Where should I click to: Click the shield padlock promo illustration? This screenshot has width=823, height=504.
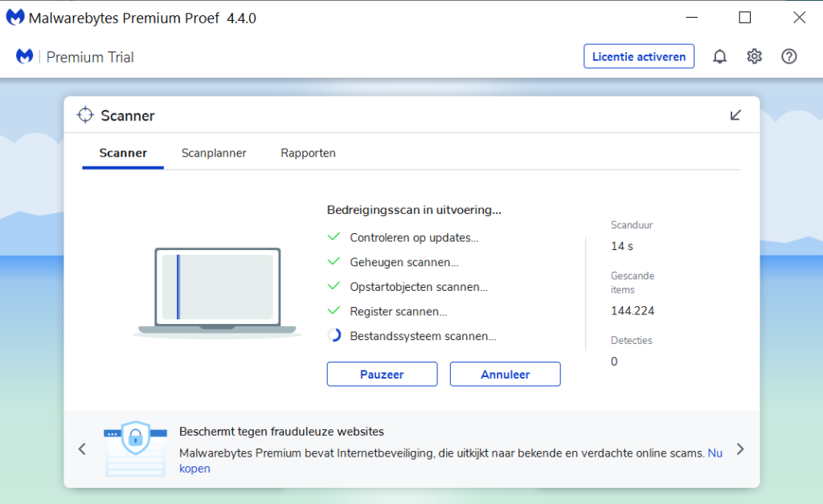coord(135,449)
